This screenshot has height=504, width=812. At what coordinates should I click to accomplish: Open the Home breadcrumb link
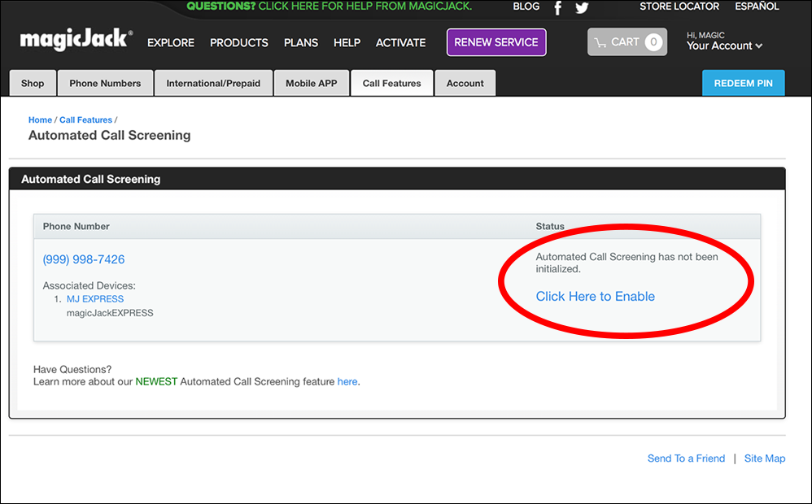pyautogui.click(x=40, y=119)
